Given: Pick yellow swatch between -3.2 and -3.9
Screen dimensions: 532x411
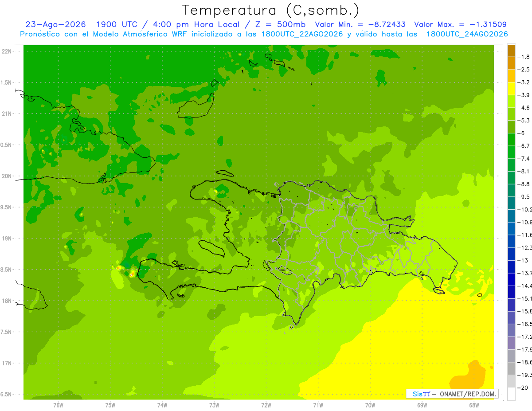Looking at the screenshot, I should (511, 89).
